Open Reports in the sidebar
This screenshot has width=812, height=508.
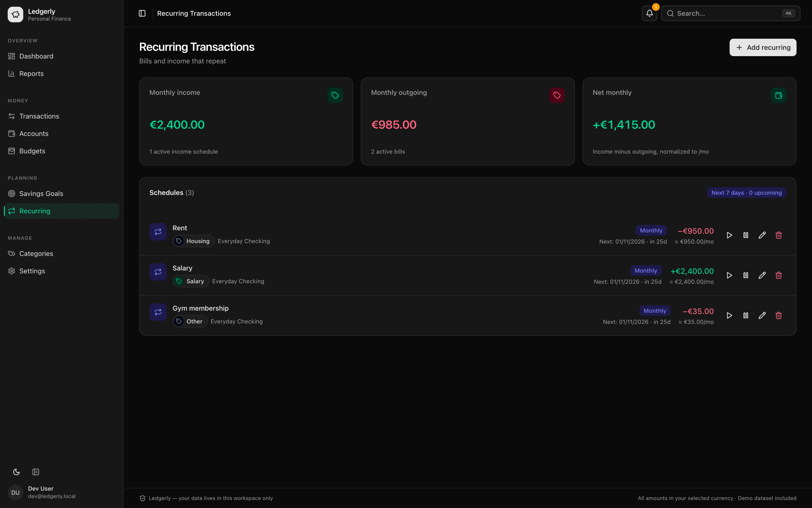(62, 74)
